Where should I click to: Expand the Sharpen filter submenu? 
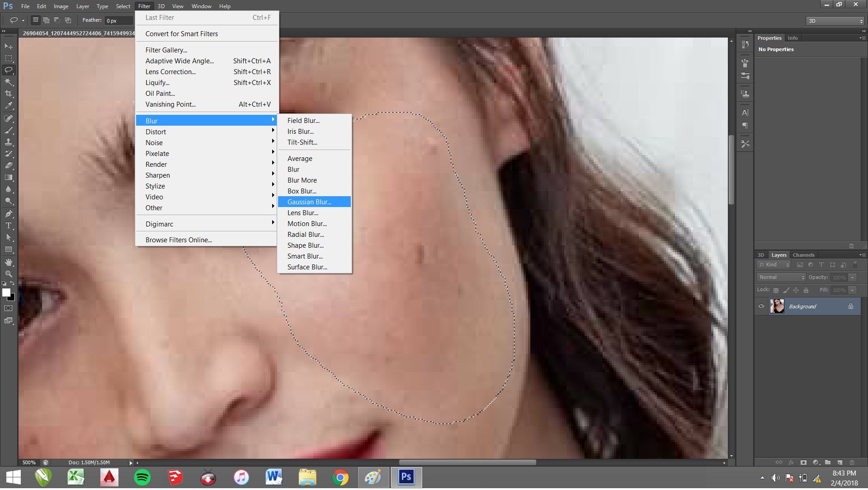[206, 175]
